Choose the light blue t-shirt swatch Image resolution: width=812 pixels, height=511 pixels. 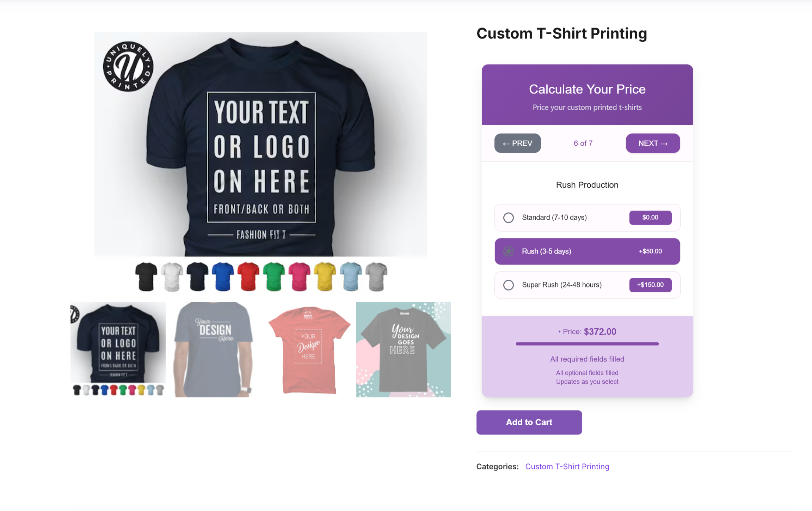[351, 276]
